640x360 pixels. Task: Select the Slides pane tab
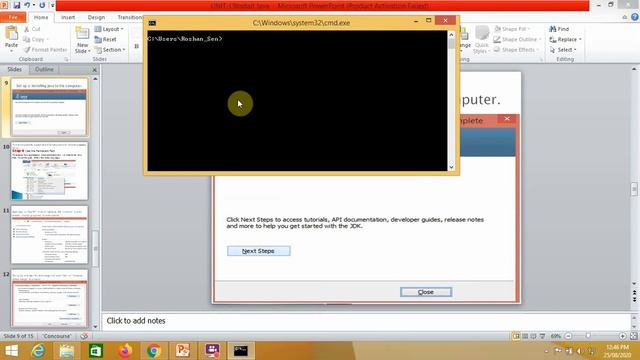[15, 69]
